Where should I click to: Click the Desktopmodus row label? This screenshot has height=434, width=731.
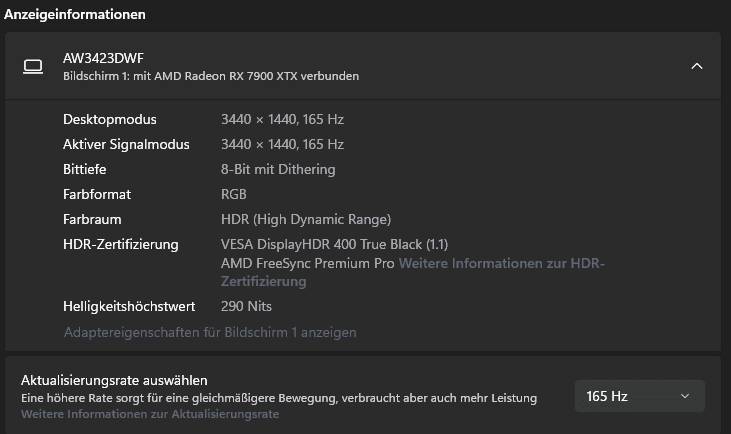click(x=110, y=119)
